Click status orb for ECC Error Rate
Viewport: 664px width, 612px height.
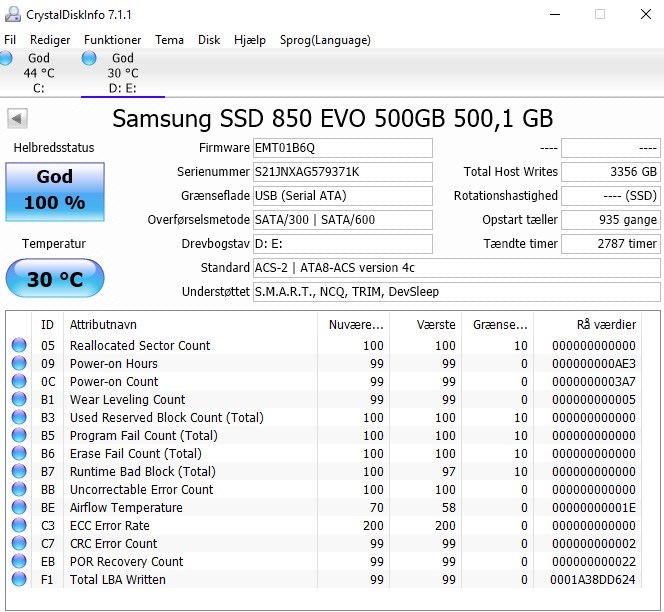click(x=19, y=525)
